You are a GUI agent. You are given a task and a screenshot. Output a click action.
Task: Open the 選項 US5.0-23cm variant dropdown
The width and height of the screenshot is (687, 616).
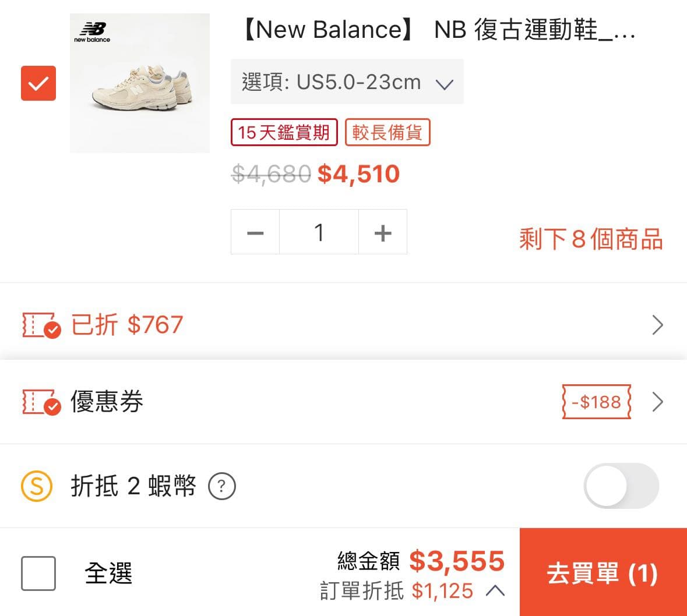point(347,82)
